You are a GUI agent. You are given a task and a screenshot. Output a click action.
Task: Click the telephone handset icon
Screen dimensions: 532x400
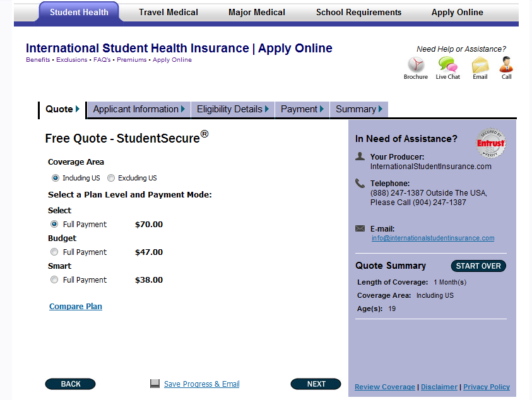click(x=360, y=183)
